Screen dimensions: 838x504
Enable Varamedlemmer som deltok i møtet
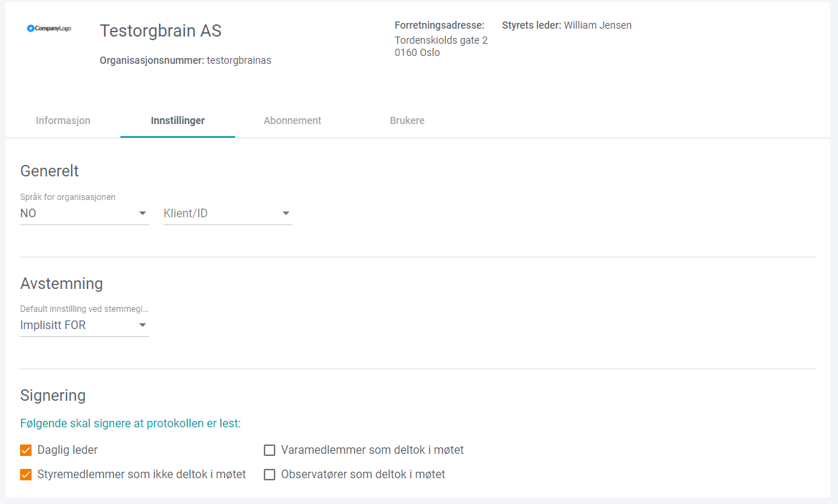point(270,450)
